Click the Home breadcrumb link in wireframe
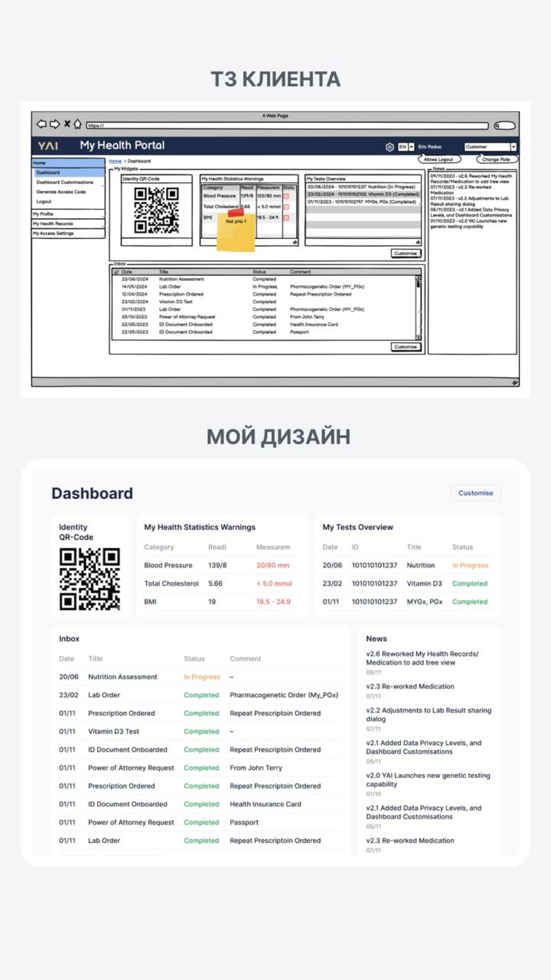Image resolution: width=551 pixels, height=980 pixels. (x=115, y=161)
